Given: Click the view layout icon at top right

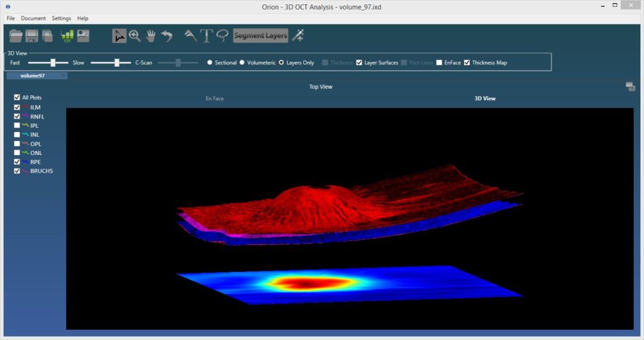Looking at the screenshot, I should click(630, 86).
